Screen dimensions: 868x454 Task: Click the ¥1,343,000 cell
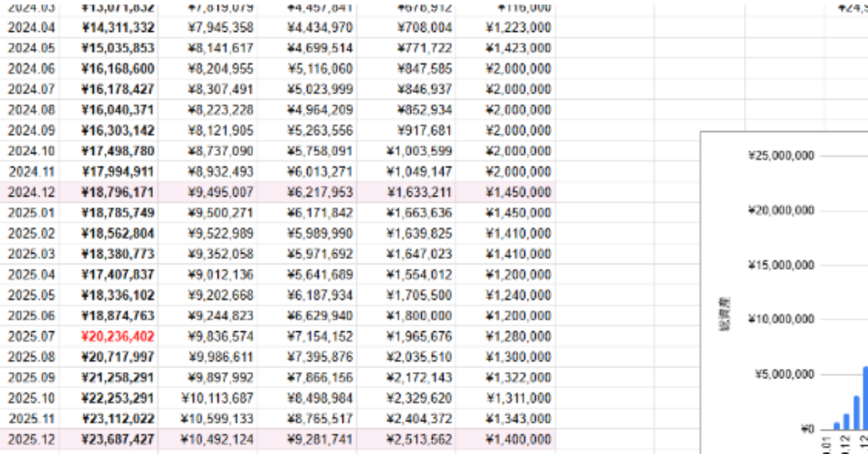pyautogui.click(x=518, y=419)
